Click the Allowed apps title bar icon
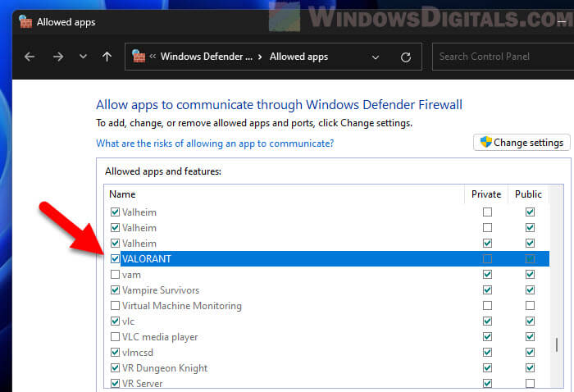 click(25, 21)
